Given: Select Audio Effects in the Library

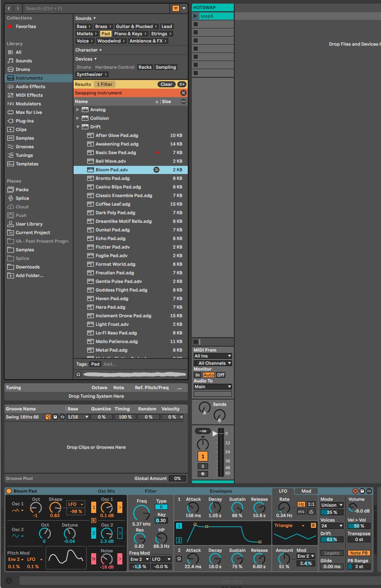Looking at the screenshot, I should tap(30, 86).
